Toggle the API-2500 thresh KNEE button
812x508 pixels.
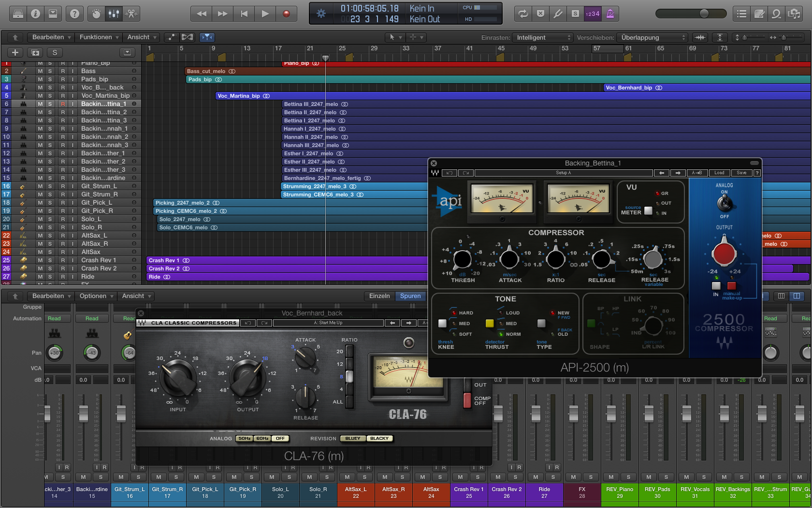click(442, 324)
